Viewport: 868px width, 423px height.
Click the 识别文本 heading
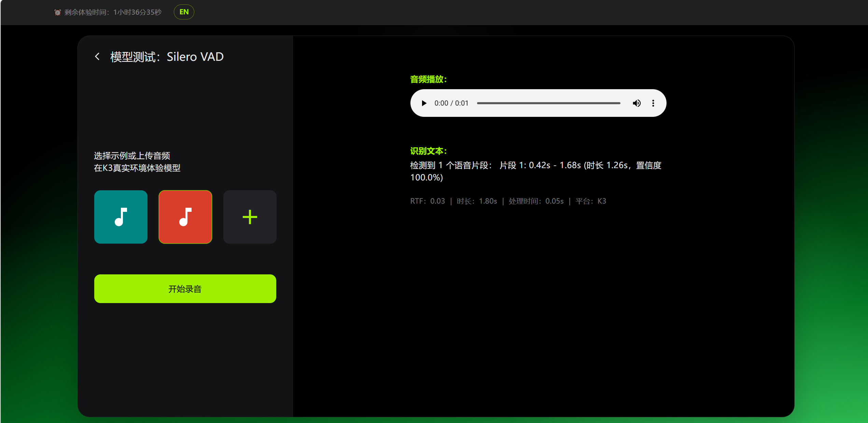point(429,151)
